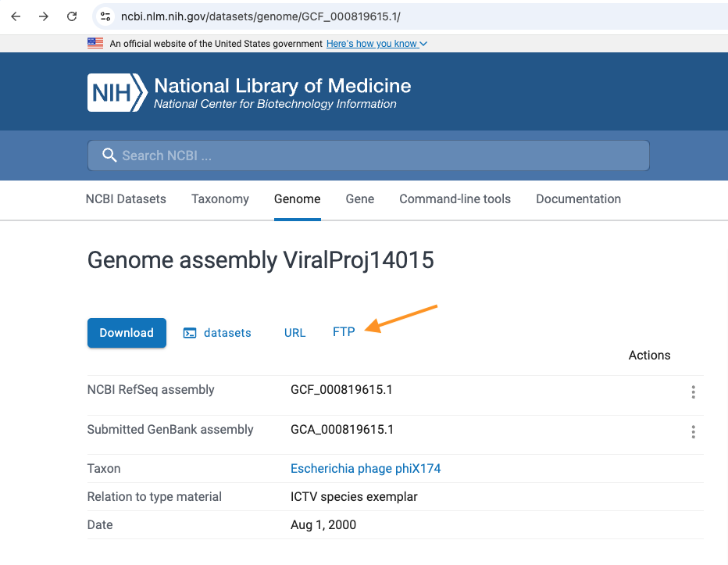Click the "Relation to type material" label
The height and width of the screenshot is (565, 728).
tap(154, 497)
